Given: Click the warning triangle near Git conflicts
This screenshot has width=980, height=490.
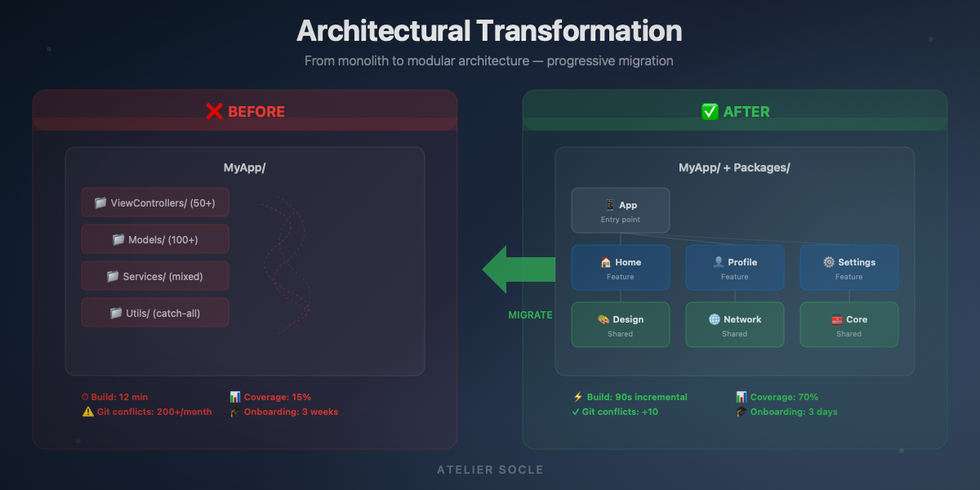Looking at the screenshot, I should point(87,412).
